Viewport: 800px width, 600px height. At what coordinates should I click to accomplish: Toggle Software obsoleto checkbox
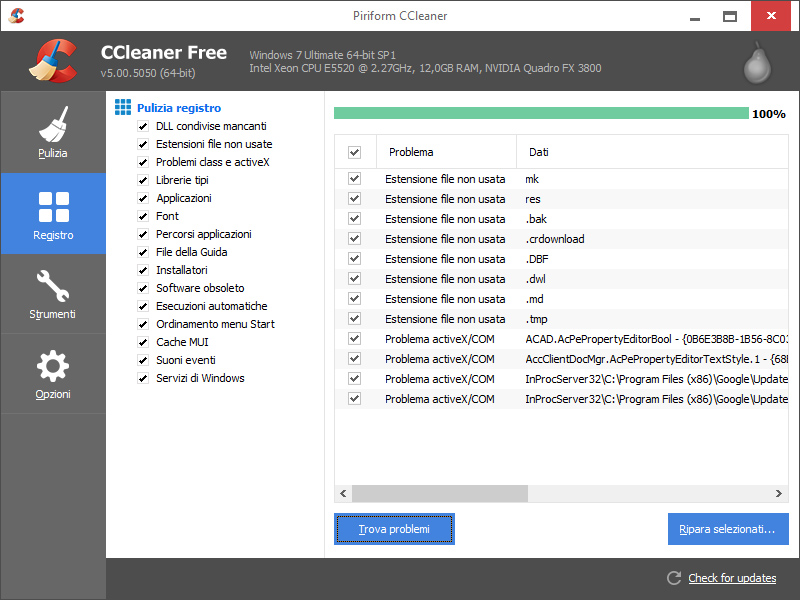coord(143,288)
